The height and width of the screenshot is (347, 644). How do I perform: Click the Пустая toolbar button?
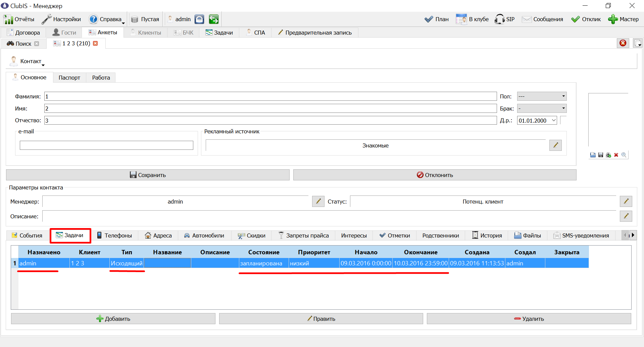click(x=145, y=19)
